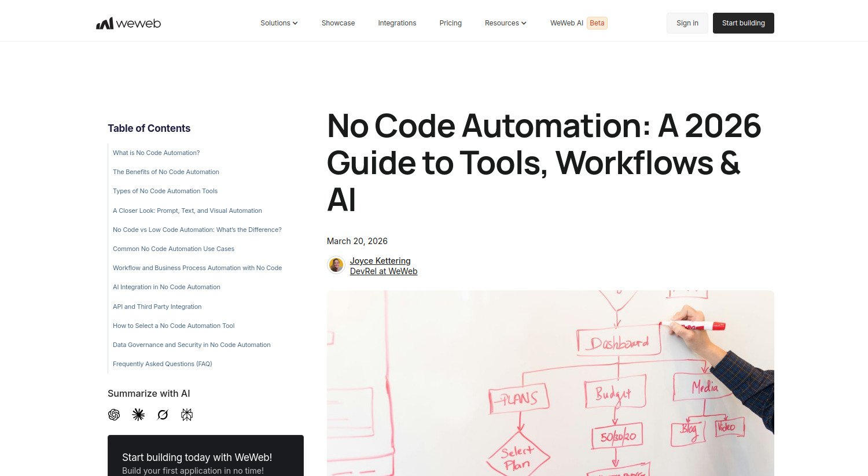Viewport: 868px width, 476px height.
Task: Jump to Types of No Code Automation Tools
Action: (x=165, y=191)
